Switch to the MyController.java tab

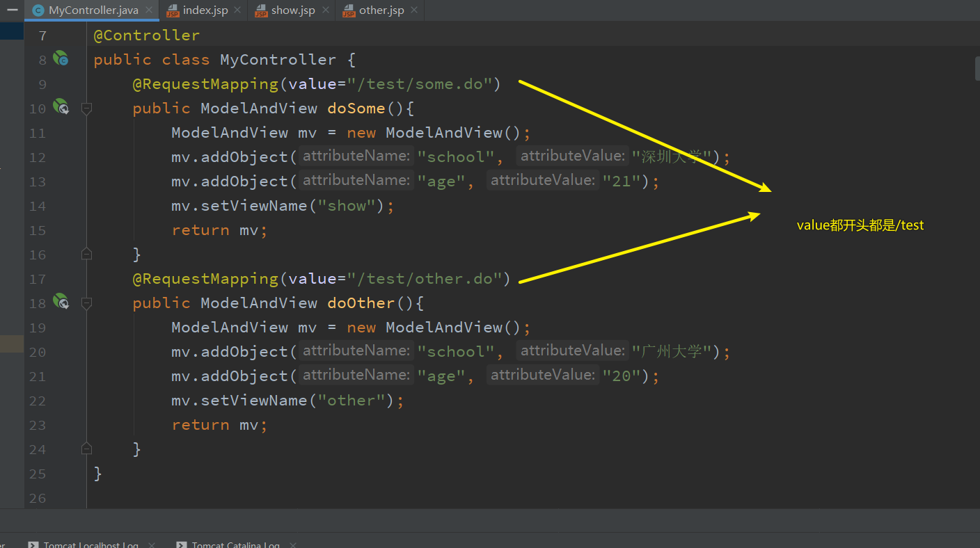(93, 10)
